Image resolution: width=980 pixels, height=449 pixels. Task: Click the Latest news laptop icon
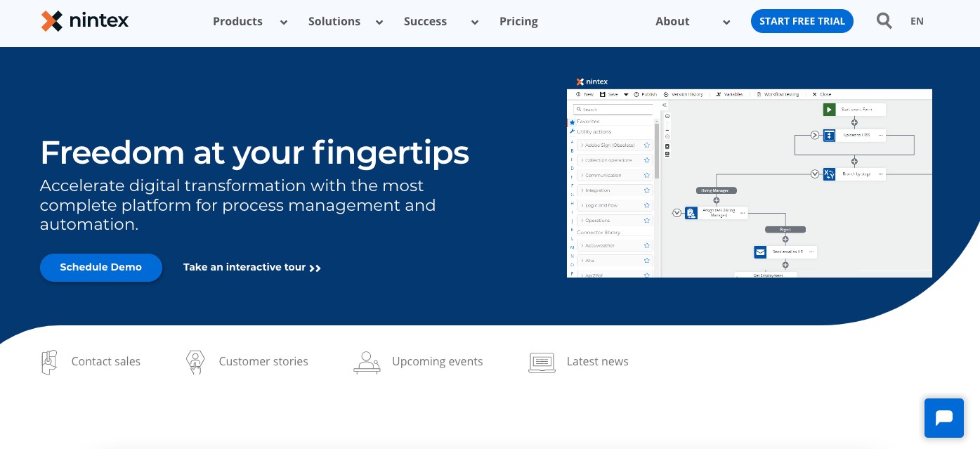coord(542,362)
